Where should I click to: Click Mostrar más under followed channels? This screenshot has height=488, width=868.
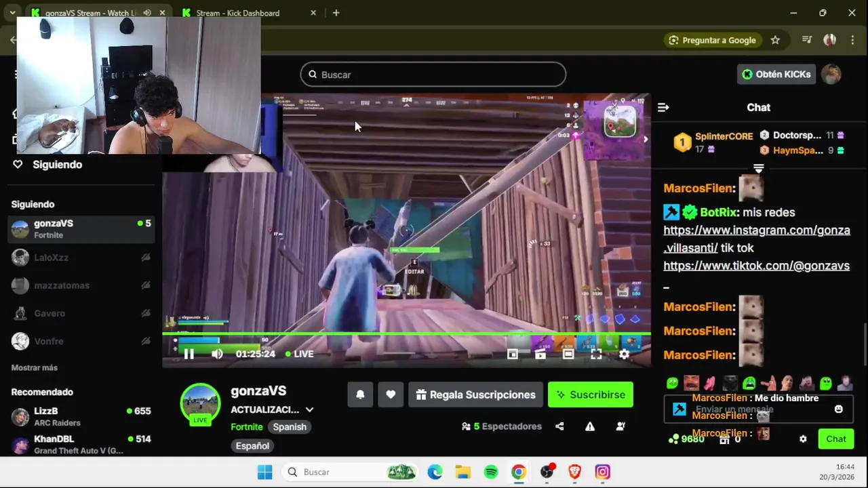coord(34,367)
